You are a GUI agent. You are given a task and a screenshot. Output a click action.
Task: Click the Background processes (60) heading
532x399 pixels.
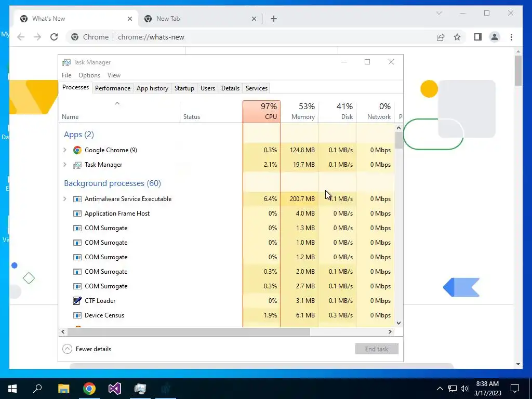click(112, 183)
